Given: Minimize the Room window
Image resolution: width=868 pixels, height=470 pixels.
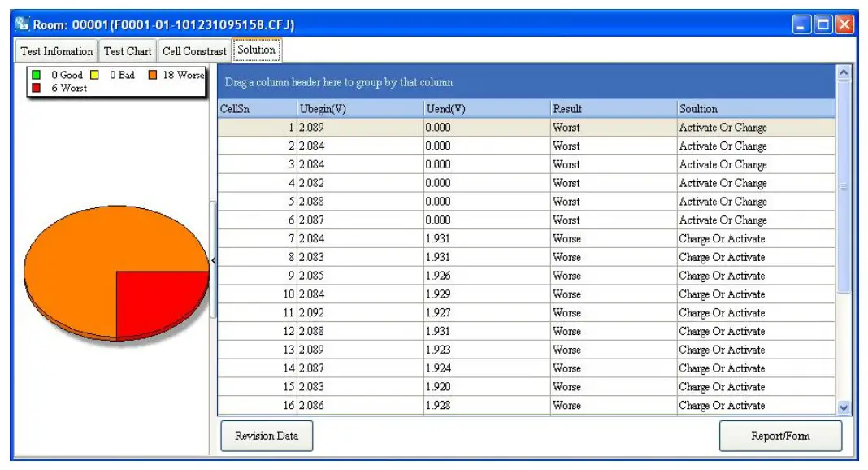Looking at the screenshot, I should point(801,25).
